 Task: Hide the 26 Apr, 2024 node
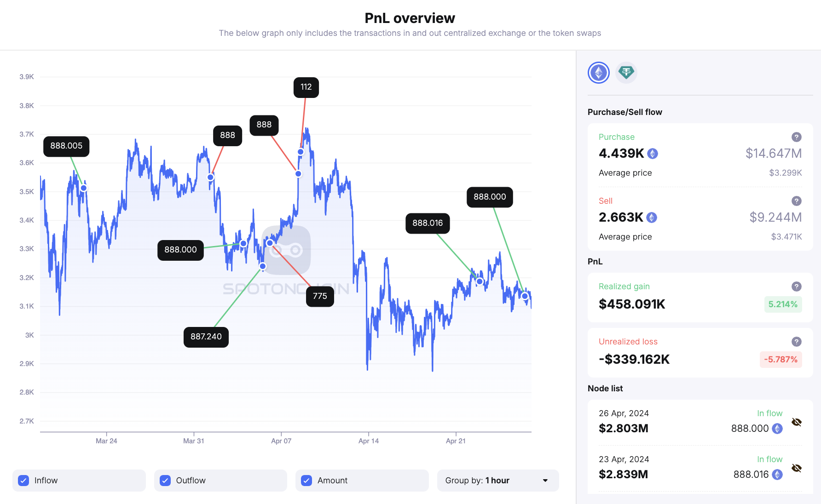796,422
